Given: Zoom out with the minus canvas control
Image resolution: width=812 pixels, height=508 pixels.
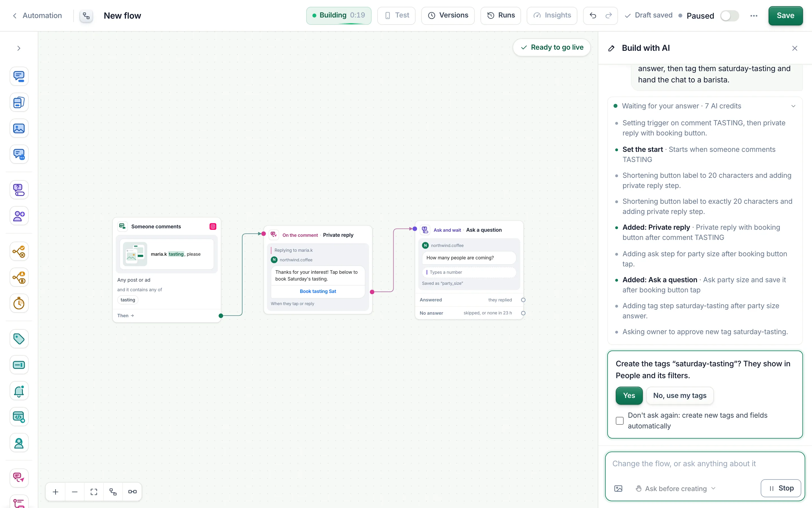Looking at the screenshot, I should pyautogui.click(x=75, y=492).
